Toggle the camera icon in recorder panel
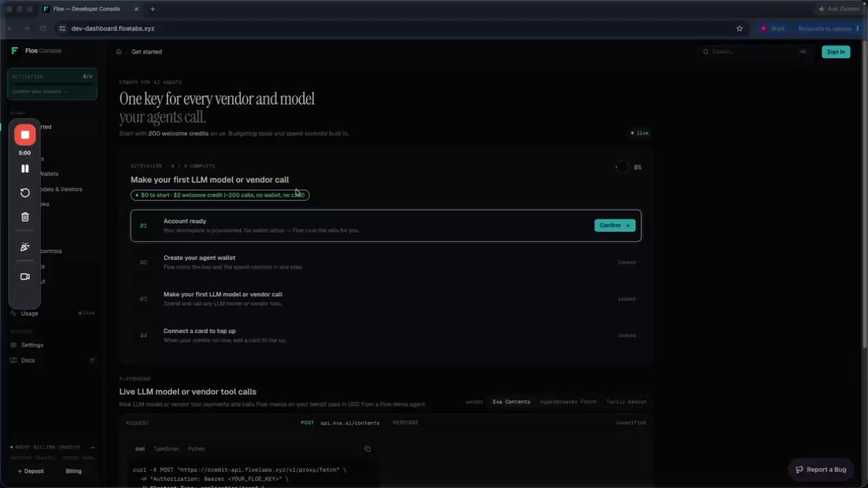This screenshot has width=868, height=488. [25, 277]
